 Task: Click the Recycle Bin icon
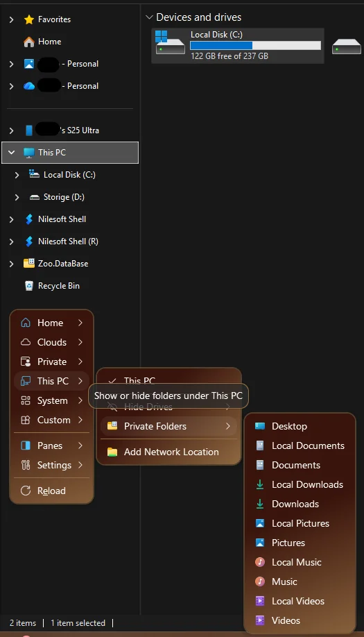[x=29, y=286]
